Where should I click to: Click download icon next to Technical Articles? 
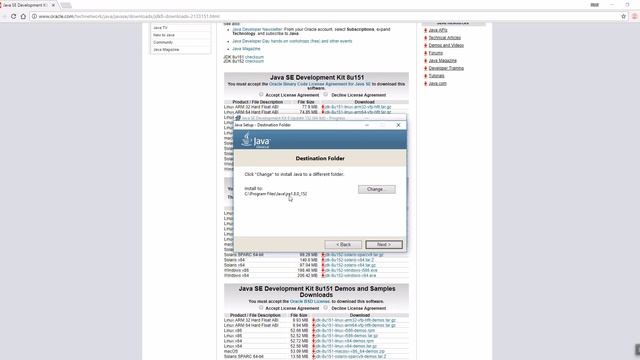425,38
